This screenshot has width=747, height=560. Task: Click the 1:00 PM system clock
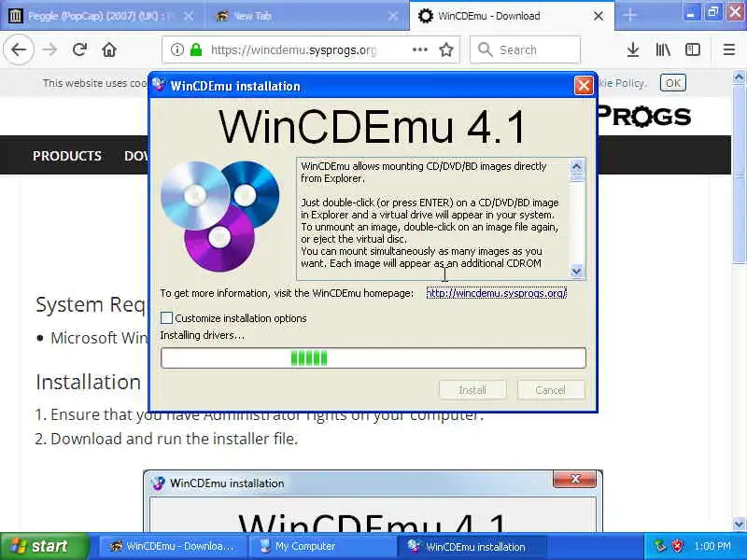[712, 546]
